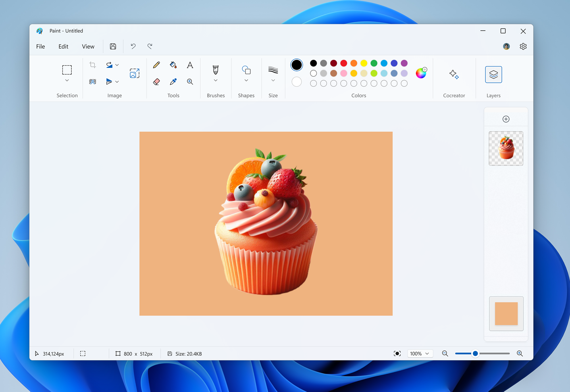The image size is (570, 392).
Task: Open the Brushes dropdown
Action: tap(215, 80)
